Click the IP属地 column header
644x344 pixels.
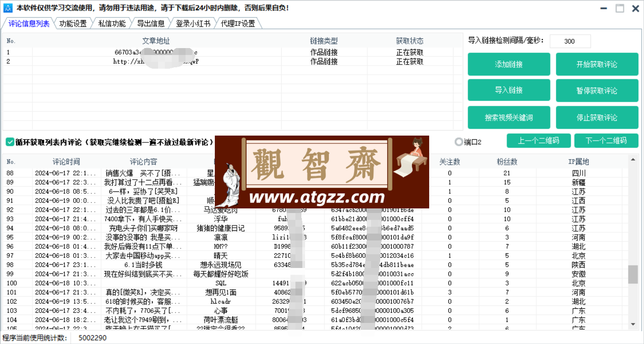(579, 162)
